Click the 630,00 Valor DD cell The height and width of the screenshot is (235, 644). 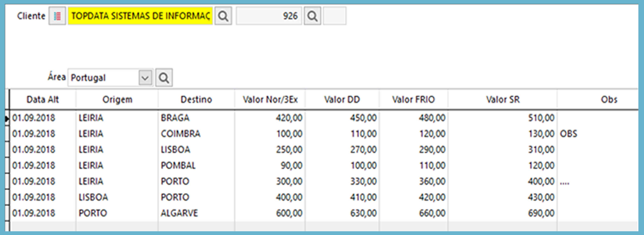point(342,213)
